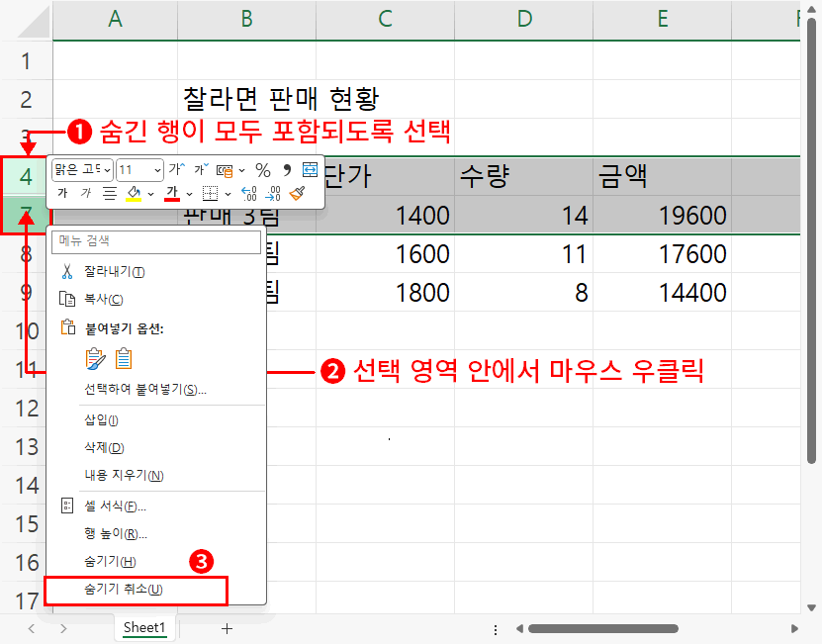Click the borders icon
The image size is (822, 644).
coord(210,194)
